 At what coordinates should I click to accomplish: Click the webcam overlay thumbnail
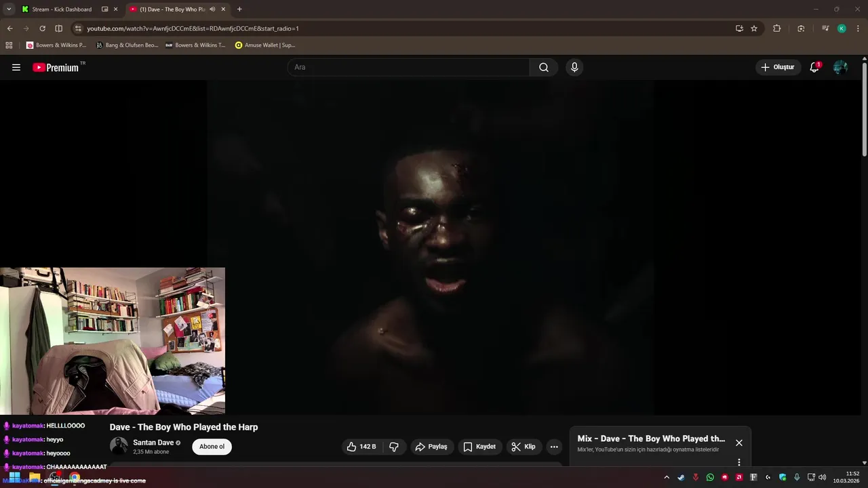[113, 341]
